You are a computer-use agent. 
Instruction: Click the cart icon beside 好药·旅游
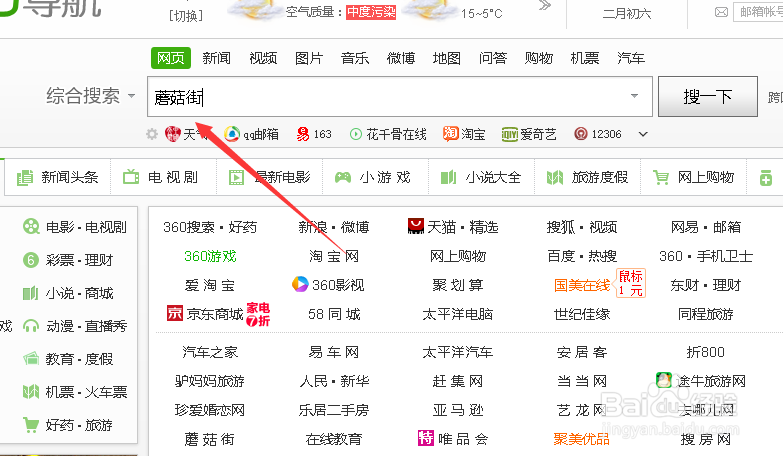click(31, 425)
